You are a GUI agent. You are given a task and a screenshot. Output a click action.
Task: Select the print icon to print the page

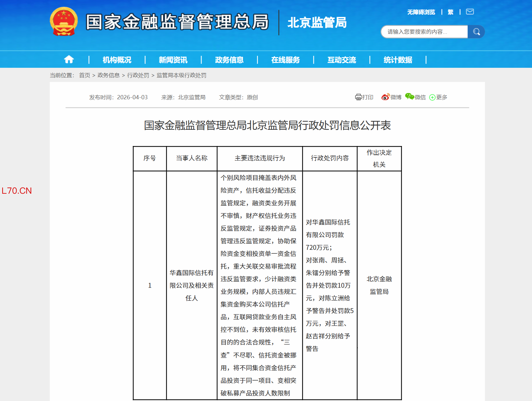pos(358,97)
